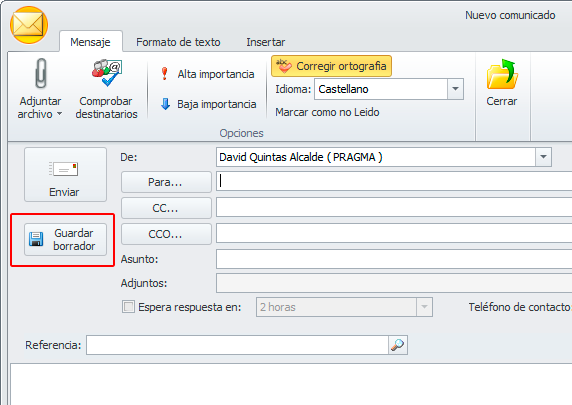Click the Cerrar folder icon

pyautogui.click(x=502, y=74)
